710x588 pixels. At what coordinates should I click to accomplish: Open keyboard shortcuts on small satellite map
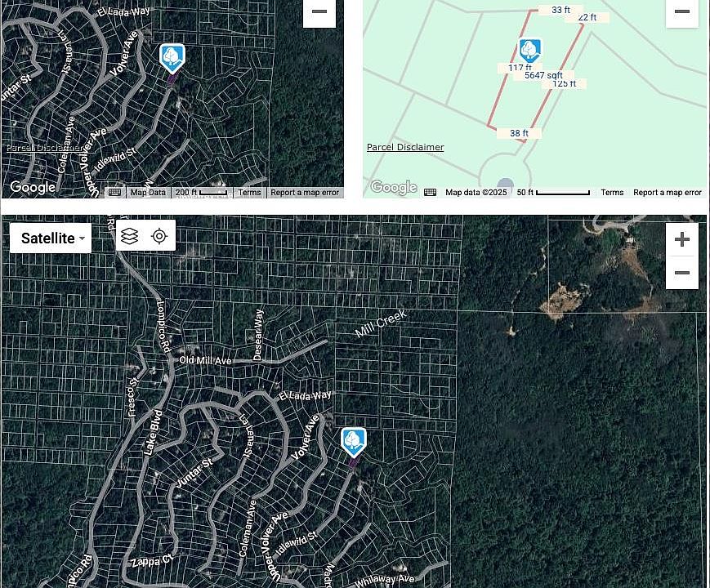click(x=115, y=193)
